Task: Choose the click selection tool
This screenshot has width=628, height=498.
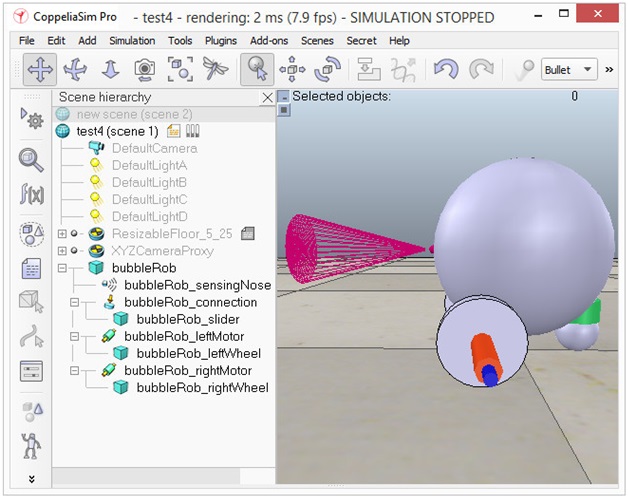Action: (257, 70)
